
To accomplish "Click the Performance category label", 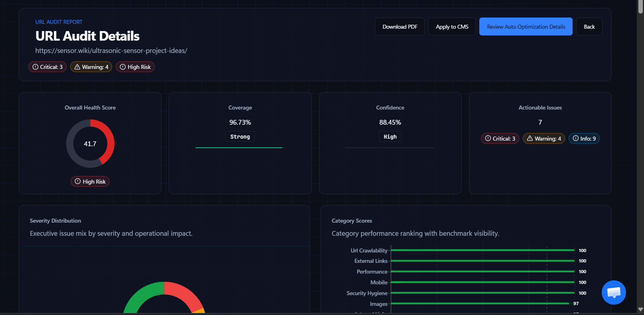I will 372,272.
